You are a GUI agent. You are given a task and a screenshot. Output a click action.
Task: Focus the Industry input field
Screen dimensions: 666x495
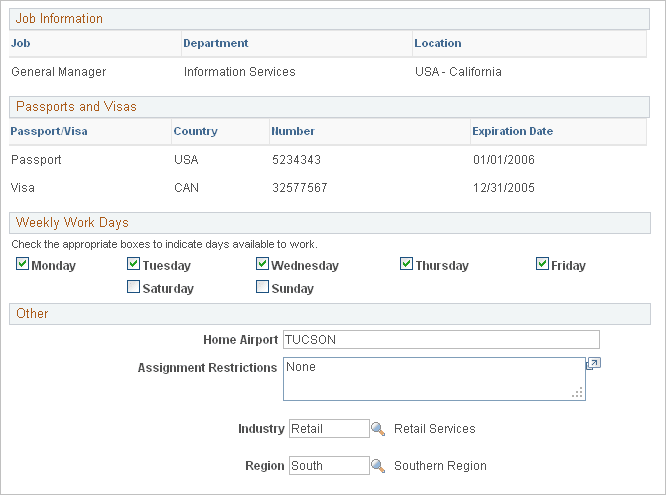coord(329,429)
